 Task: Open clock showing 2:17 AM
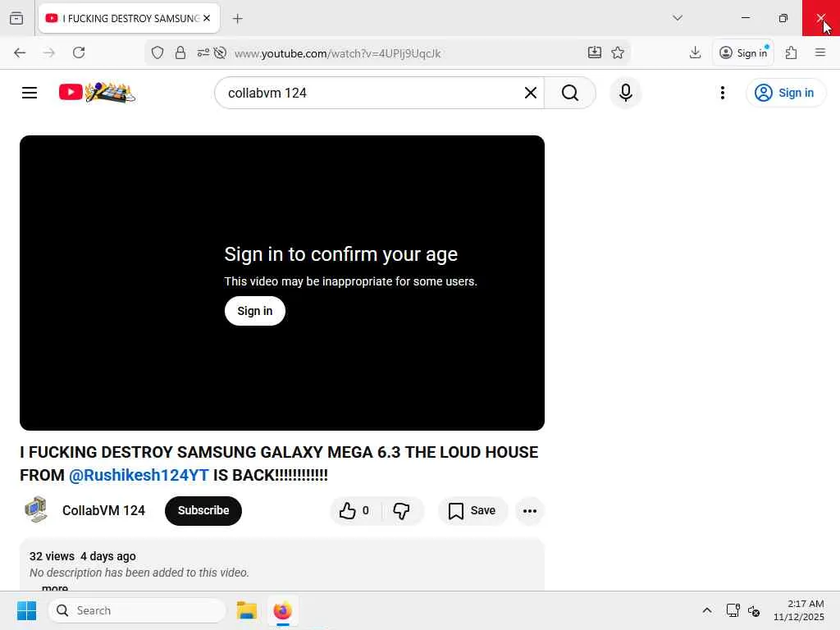pos(799,610)
